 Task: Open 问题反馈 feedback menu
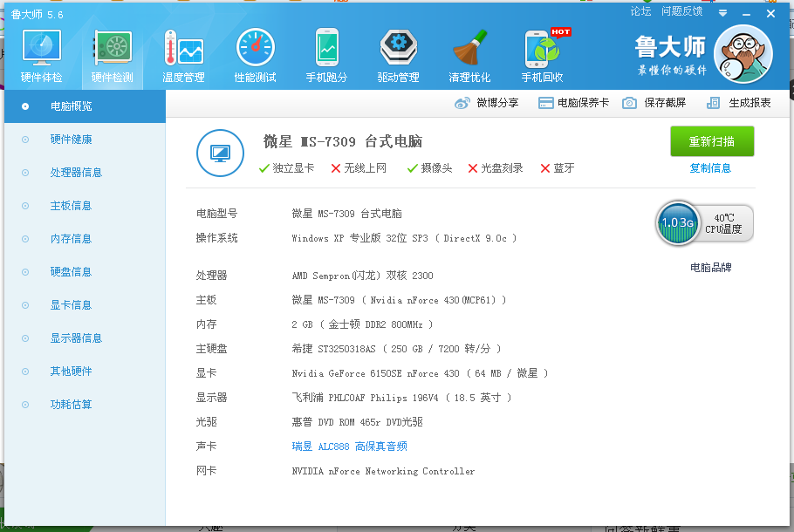(x=683, y=13)
